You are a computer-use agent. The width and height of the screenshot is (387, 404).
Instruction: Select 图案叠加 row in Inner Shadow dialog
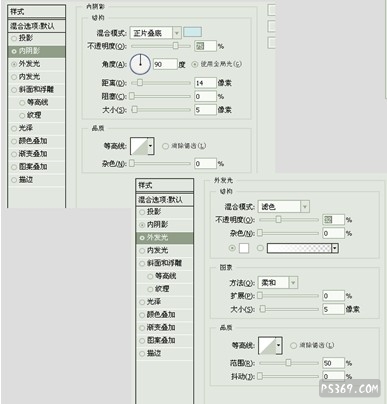[36, 167]
